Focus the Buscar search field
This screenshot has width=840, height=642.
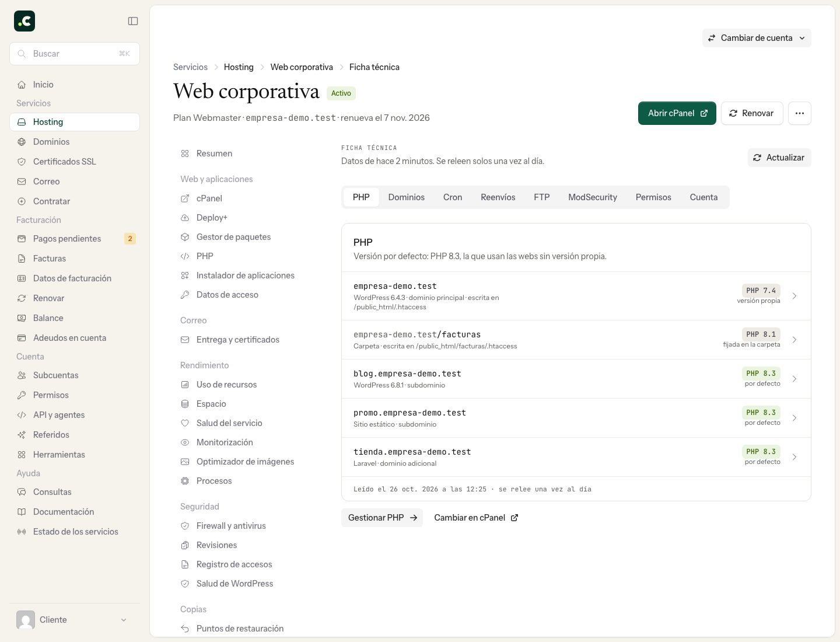[x=75, y=54]
